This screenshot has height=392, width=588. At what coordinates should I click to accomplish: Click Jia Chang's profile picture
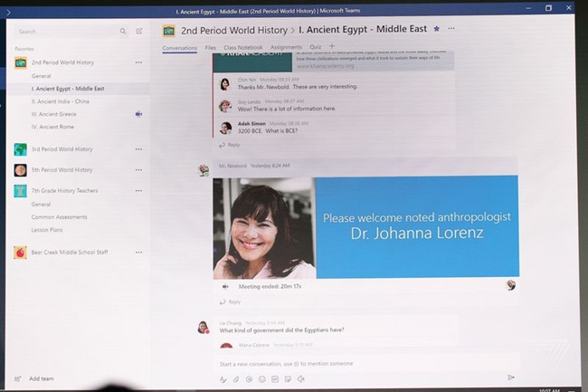pos(204,327)
